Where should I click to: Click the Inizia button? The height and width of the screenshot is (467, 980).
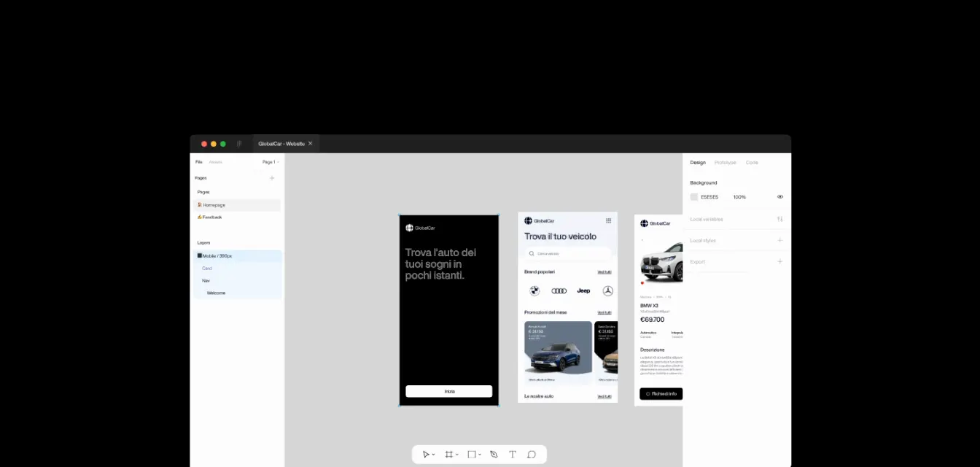click(x=449, y=391)
